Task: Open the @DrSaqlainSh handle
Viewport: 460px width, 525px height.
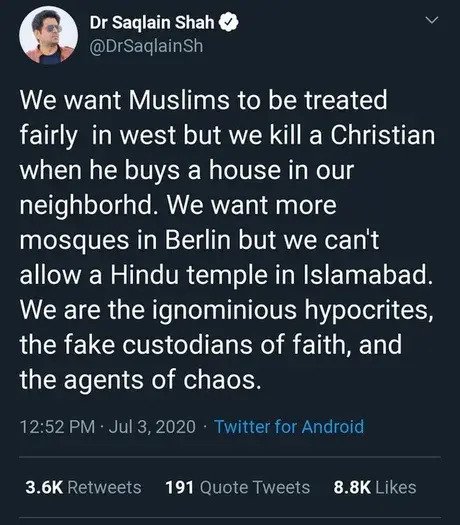Action: coord(146,46)
